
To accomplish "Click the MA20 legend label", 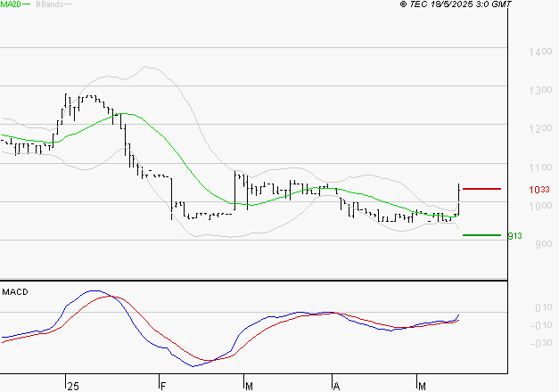I will 10,5.
